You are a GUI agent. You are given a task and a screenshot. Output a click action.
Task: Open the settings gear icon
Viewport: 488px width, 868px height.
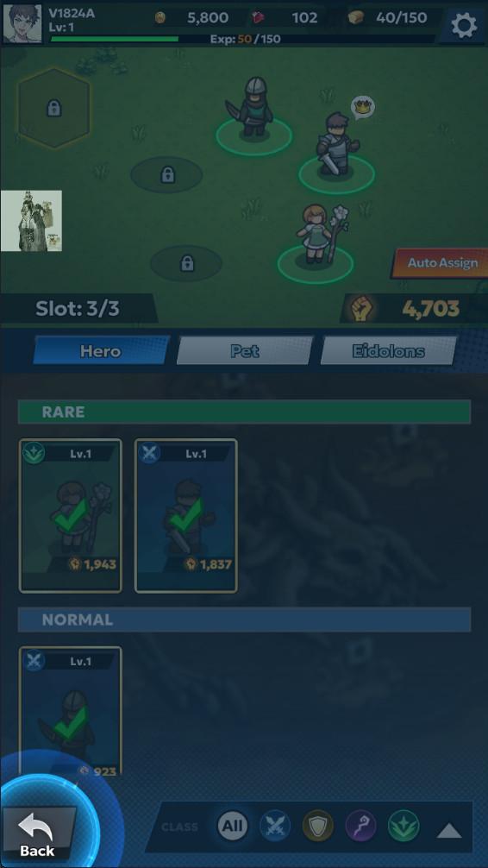[464, 25]
